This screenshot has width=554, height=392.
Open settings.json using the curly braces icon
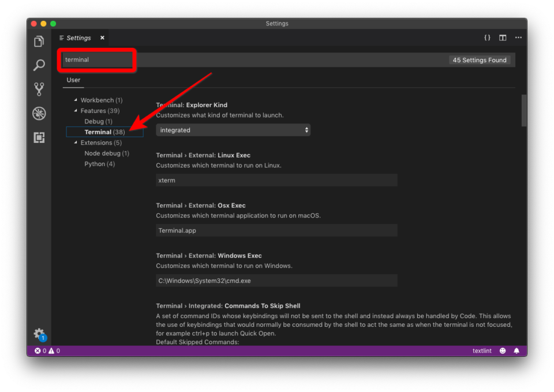(487, 37)
